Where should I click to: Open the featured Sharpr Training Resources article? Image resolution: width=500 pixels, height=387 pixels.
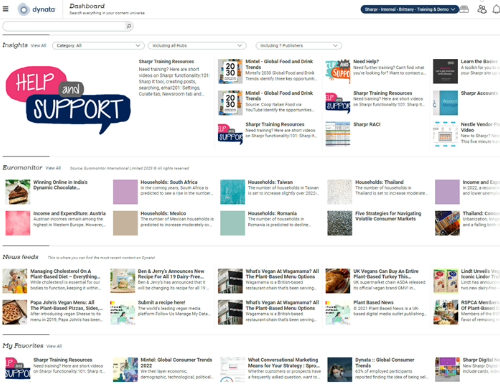coord(166,62)
